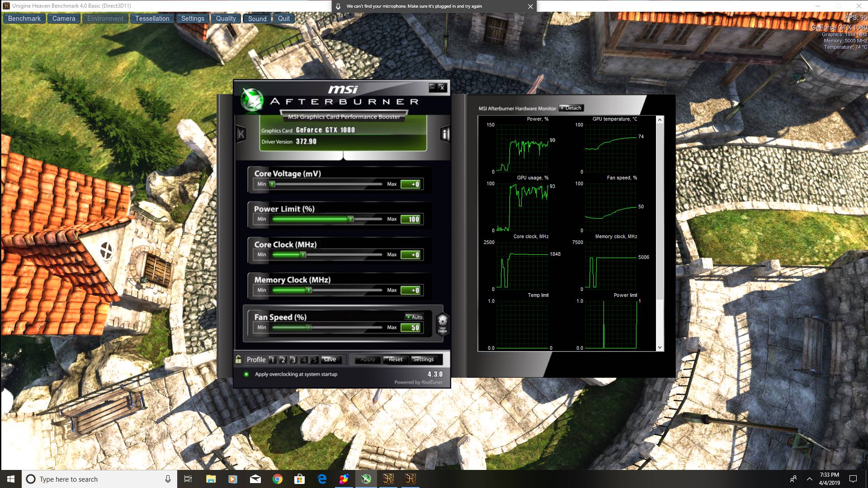Open the info i panel button
This screenshot has width=868, height=488.
tap(445, 134)
